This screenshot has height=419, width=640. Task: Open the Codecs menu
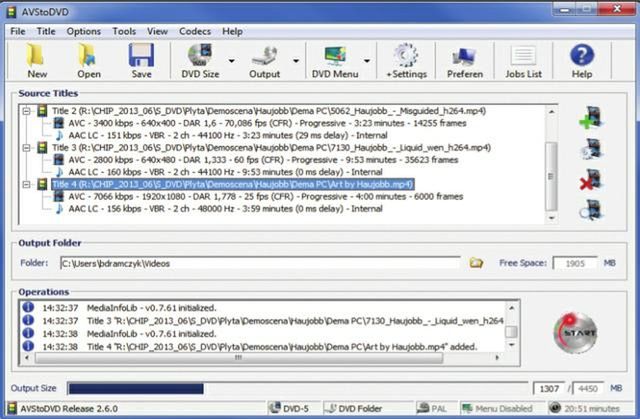tap(195, 31)
